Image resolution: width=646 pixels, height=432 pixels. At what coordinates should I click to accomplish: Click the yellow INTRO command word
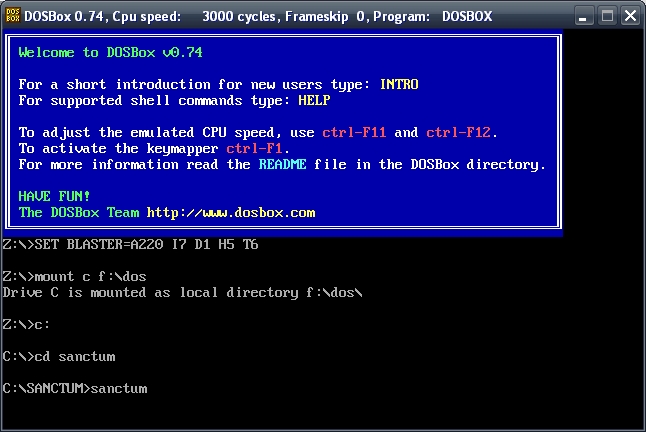click(399, 84)
